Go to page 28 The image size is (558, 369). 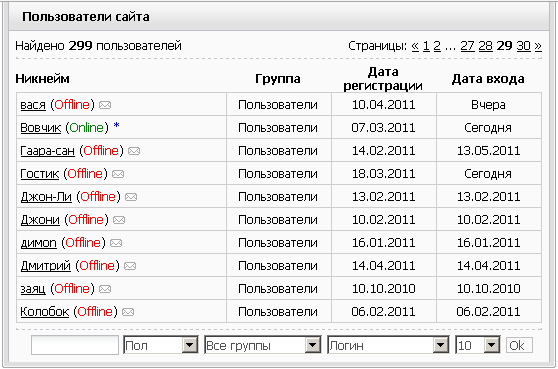[x=485, y=46]
